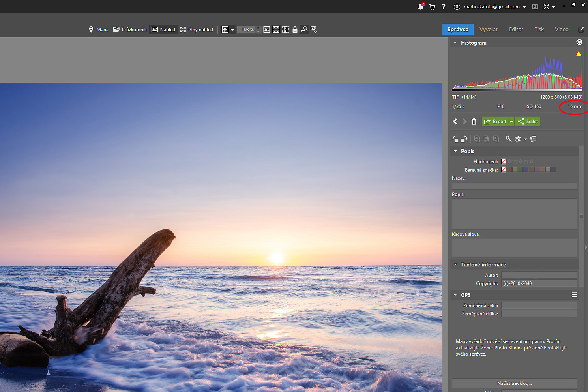Switch to Průzkumník view
This screenshot has width=588, height=392.
[130, 30]
